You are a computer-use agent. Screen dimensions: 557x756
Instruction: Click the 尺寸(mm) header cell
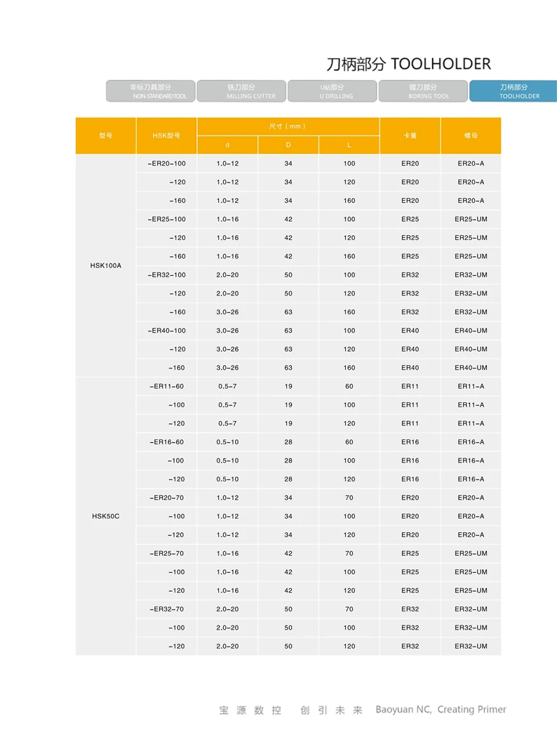point(288,126)
